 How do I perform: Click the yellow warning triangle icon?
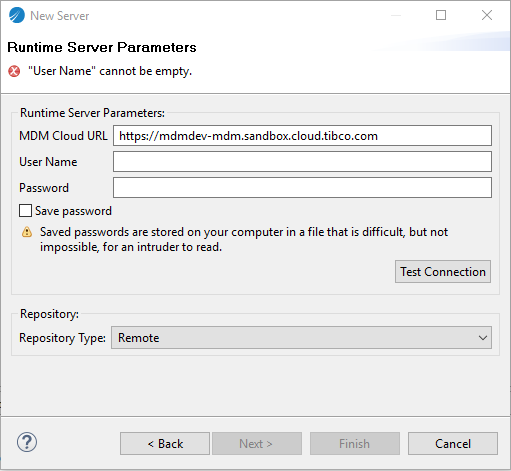[x=27, y=232]
